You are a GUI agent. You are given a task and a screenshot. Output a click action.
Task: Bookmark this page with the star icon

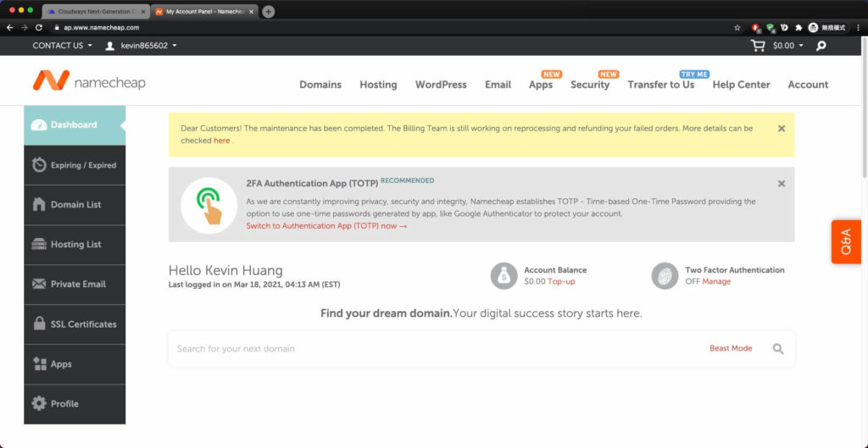(x=737, y=27)
